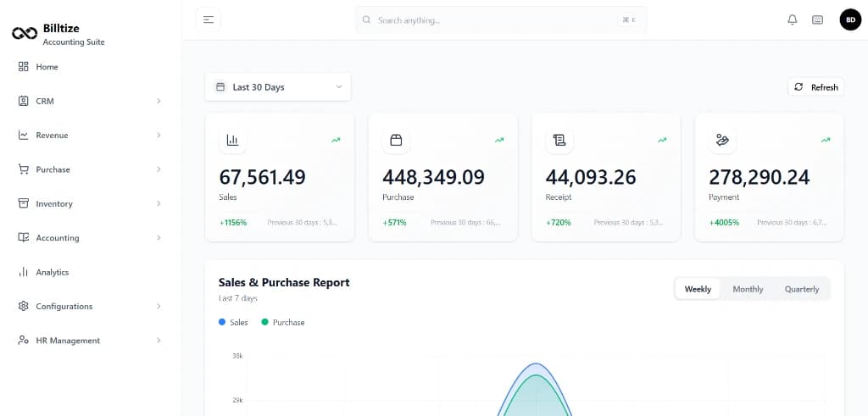The height and width of the screenshot is (416, 868).
Task: Expand the Configurations submenu chevron
Action: (x=159, y=306)
